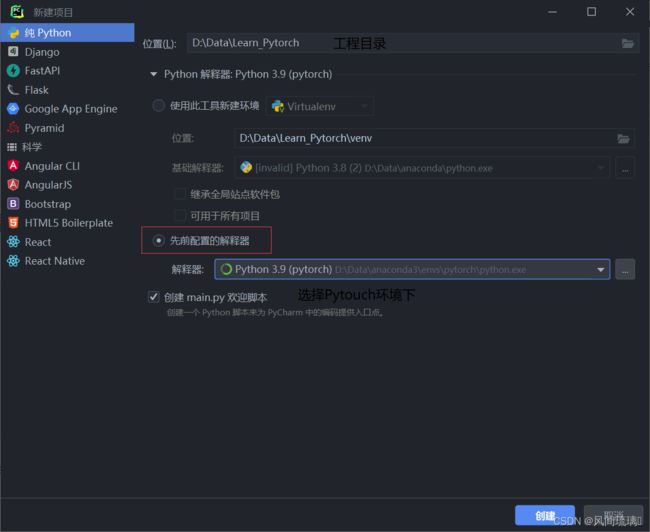Viewport: 650px width, 532px height.
Task: Select 使用此工具新建环境 radio button
Action: [158, 106]
